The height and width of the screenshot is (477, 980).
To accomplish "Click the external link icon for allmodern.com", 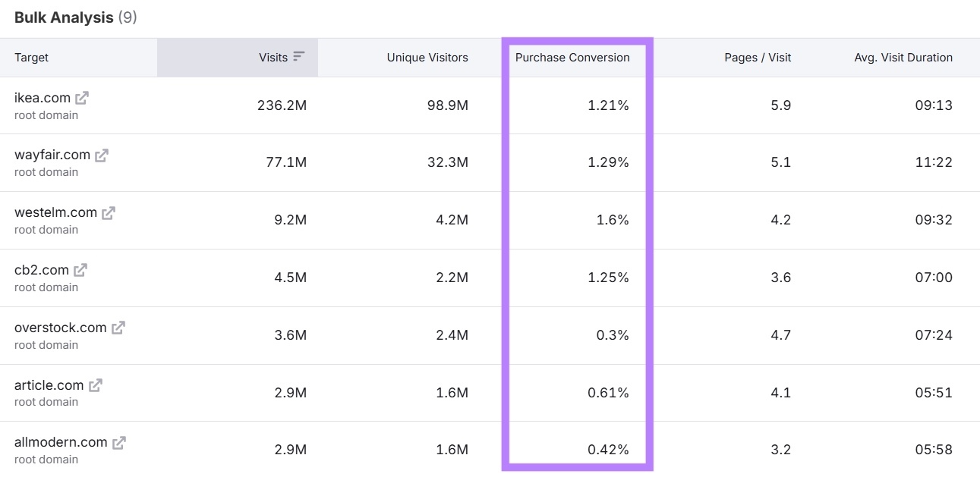I will click(119, 441).
